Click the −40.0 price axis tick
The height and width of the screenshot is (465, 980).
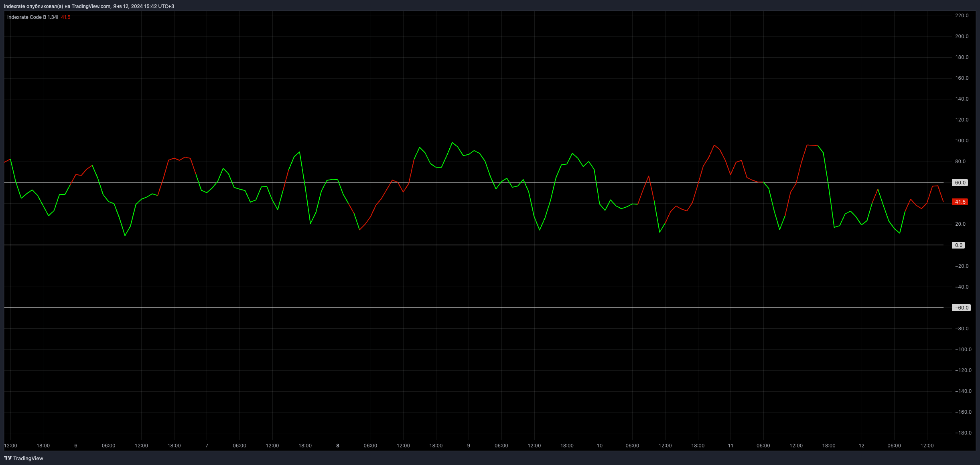[x=962, y=287]
